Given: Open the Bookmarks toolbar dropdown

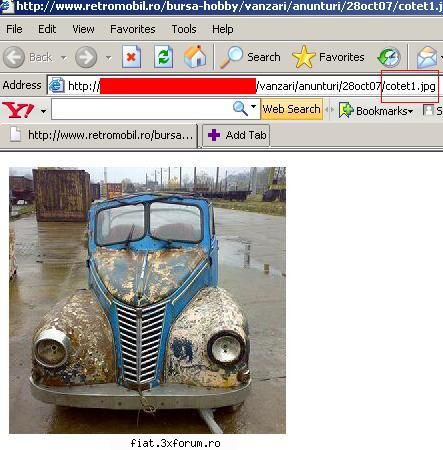Looking at the screenshot, I should (x=376, y=110).
